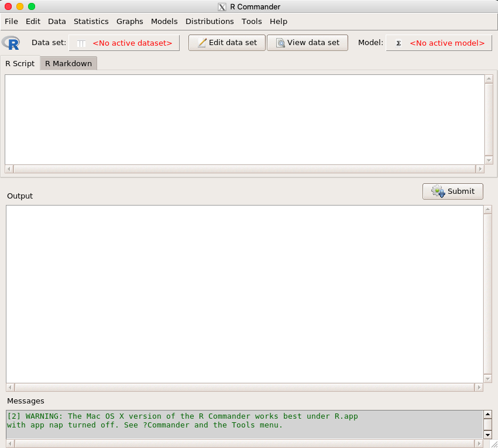
Task: Click the Output pane vertical scrollbar
Action: [x=487, y=293]
